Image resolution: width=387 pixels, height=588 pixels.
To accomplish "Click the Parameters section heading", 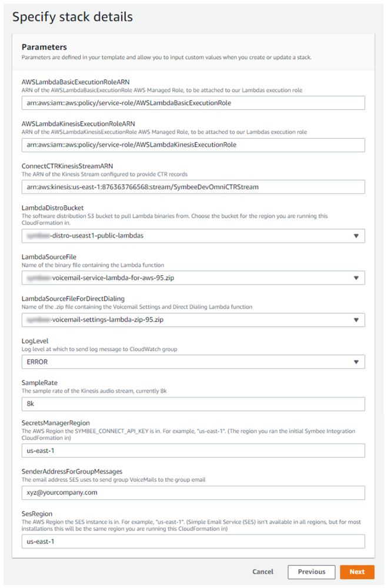I will (44, 47).
